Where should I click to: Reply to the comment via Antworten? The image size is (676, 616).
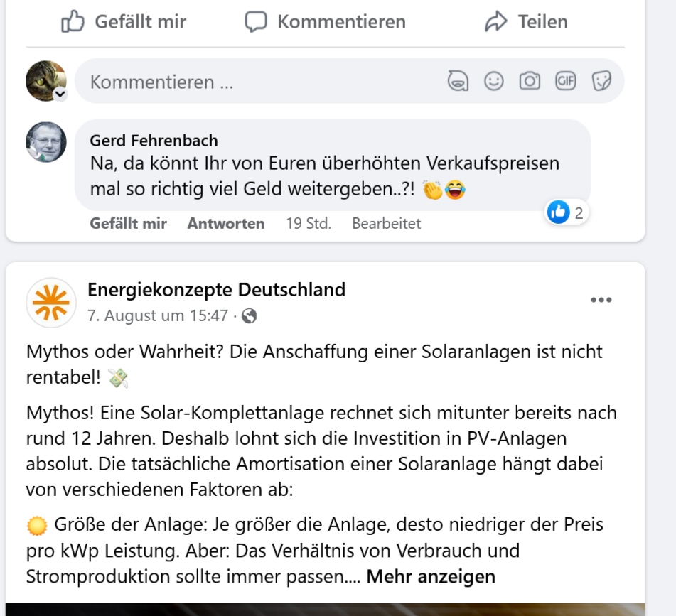tap(225, 223)
